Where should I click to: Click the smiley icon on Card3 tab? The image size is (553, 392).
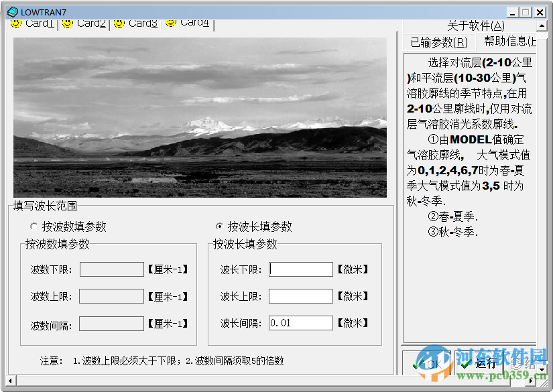click(117, 22)
